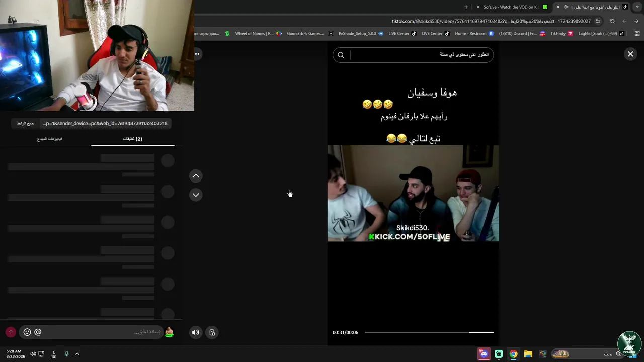Open all bookmarks grid icon

coord(637,34)
